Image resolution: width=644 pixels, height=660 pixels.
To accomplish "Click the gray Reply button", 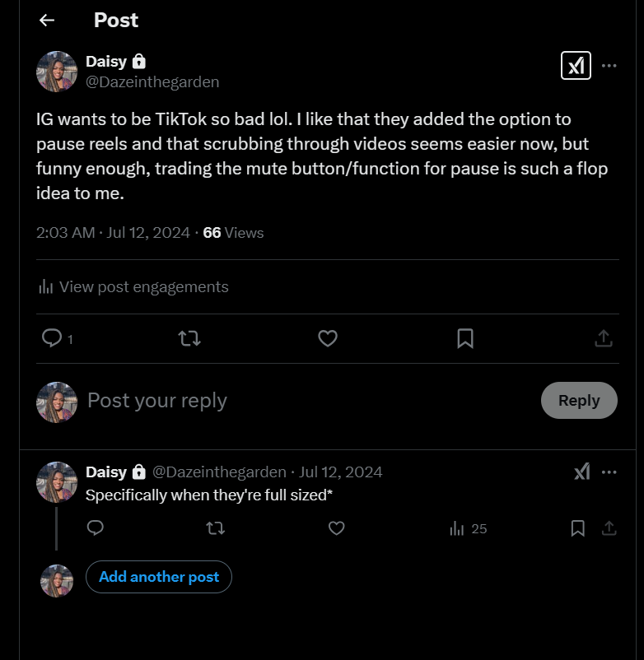I will click(x=579, y=400).
